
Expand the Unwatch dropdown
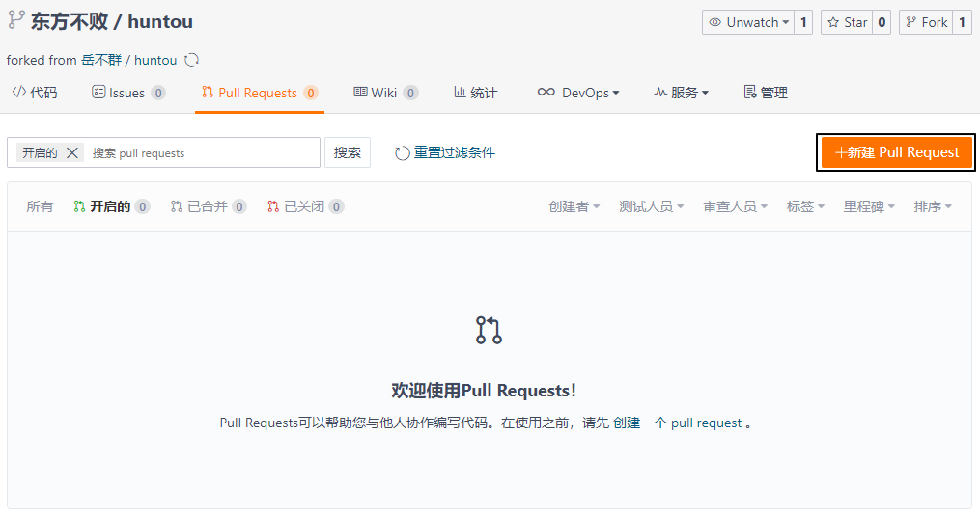tap(748, 22)
